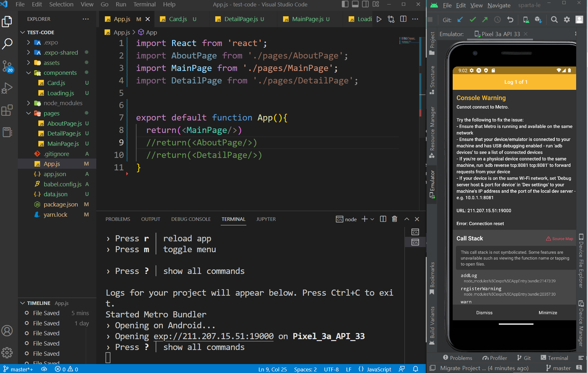This screenshot has width=588, height=373.
Task: Open SDK Manager from Android Studio toolbar
Action: pos(538,20)
